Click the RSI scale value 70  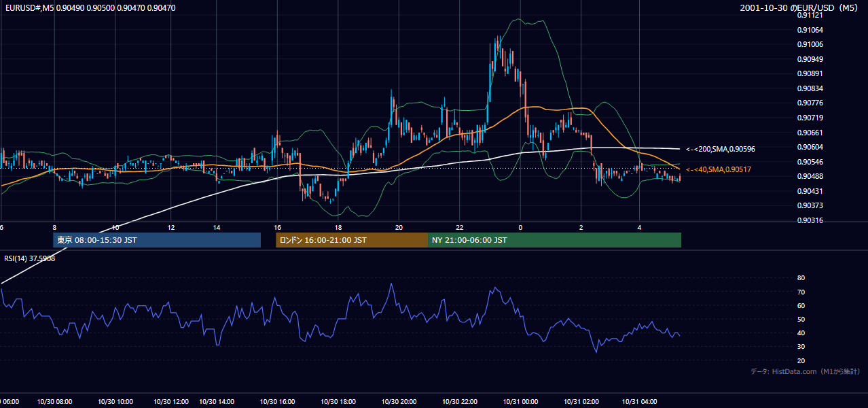coord(801,292)
